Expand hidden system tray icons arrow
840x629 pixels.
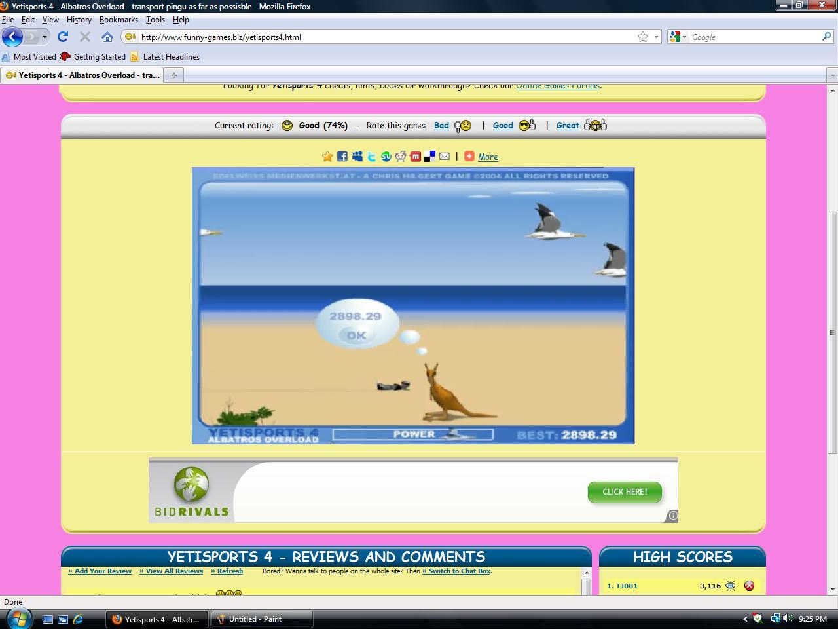(x=745, y=618)
